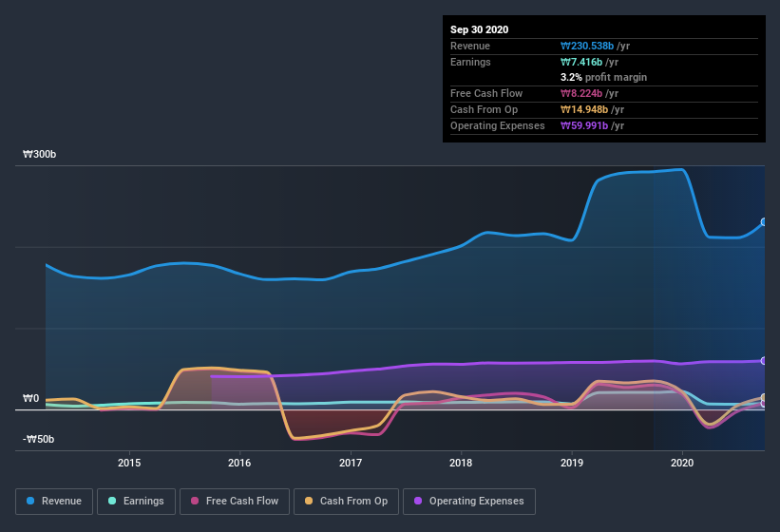Select the 2016 x-axis label
Viewport: 780px width, 532px height.
(239, 463)
